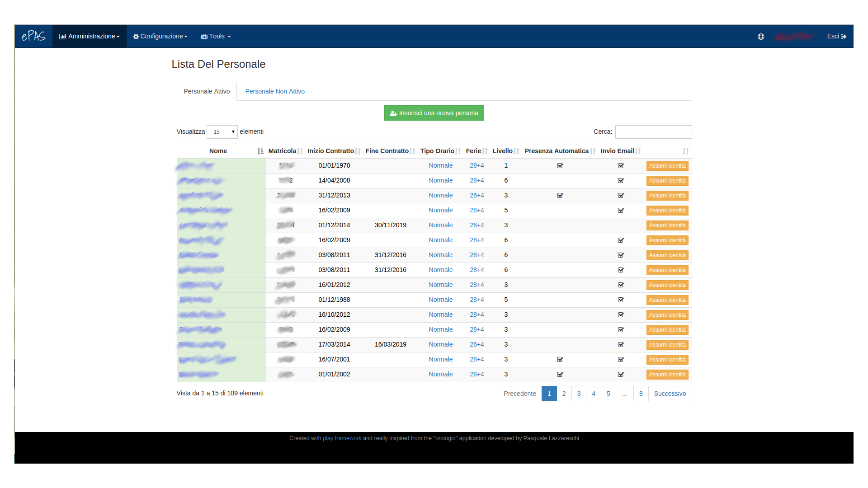Click Assumi identità for 01/12/2014 row

tap(667, 225)
